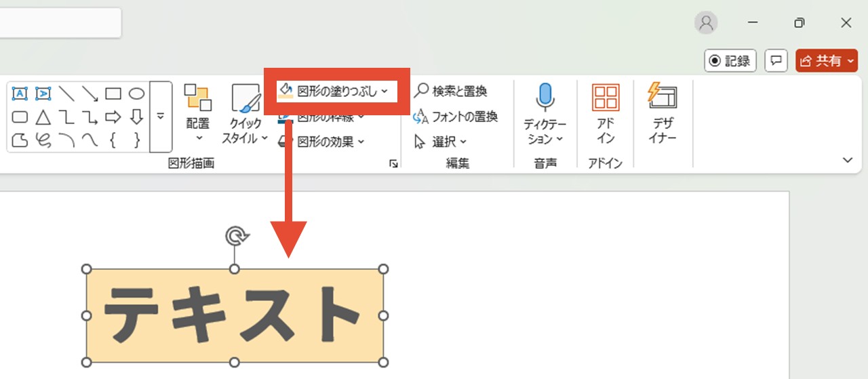Select the freeform shape tool
868x379 pixels.
[20, 140]
